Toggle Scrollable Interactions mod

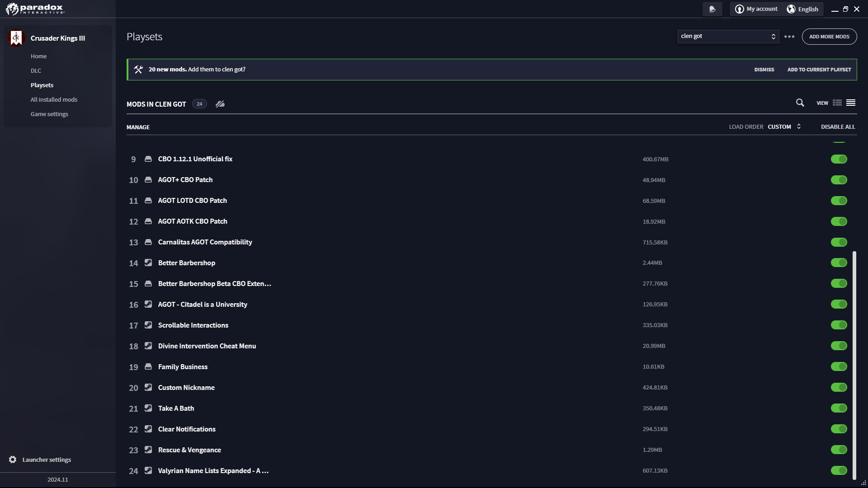pyautogui.click(x=839, y=325)
